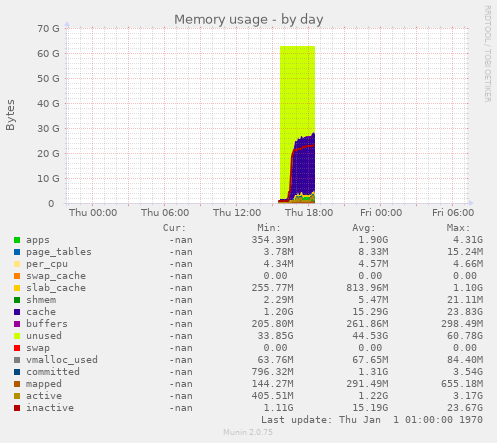Click the cache dark blue swatch
Viewport: 497px width, 443px height.
pos(17,312)
